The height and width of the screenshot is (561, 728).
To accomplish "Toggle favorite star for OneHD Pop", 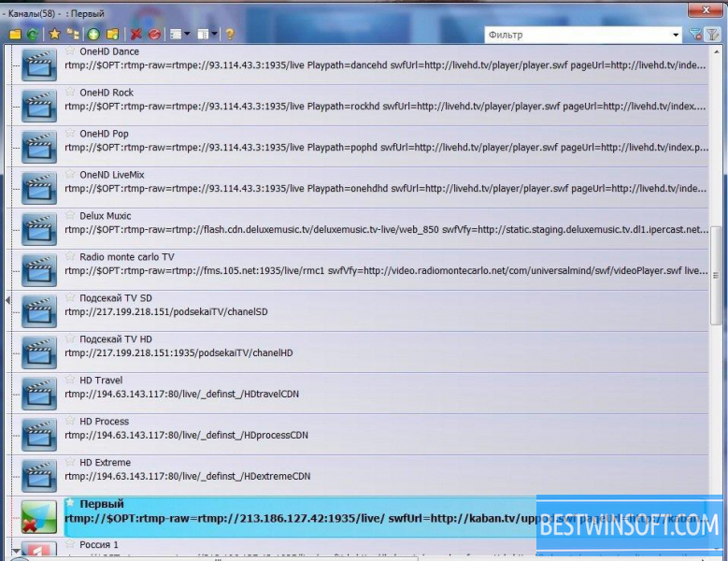I will point(70,133).
